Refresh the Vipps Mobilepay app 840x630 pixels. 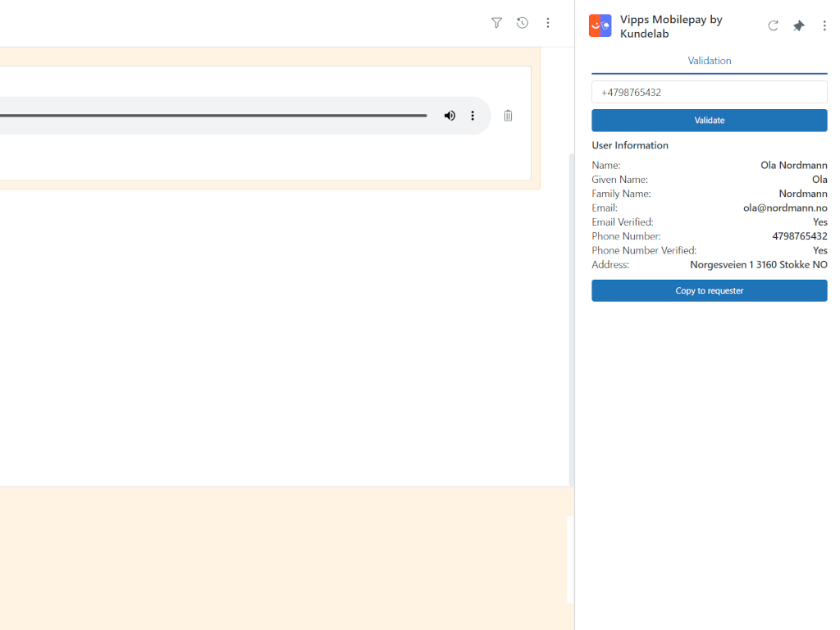pyautogui.click(x=773, y=25)
